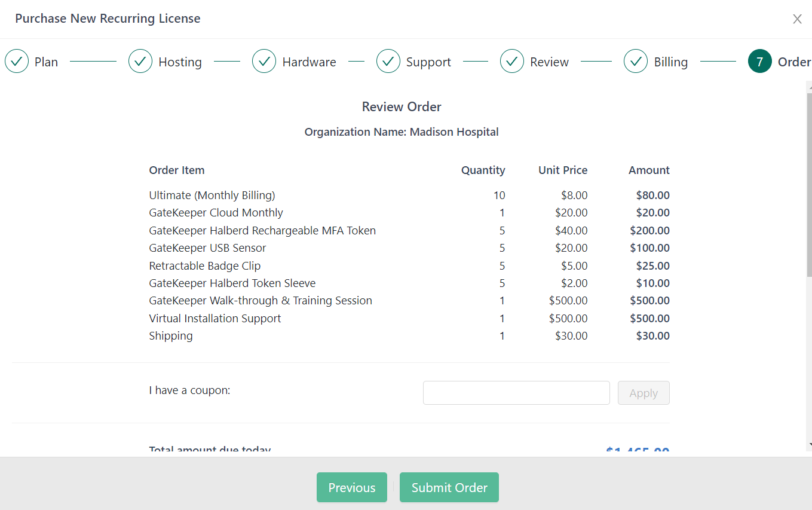Close the Purchase New Recurring License dialog

point(797,19)
